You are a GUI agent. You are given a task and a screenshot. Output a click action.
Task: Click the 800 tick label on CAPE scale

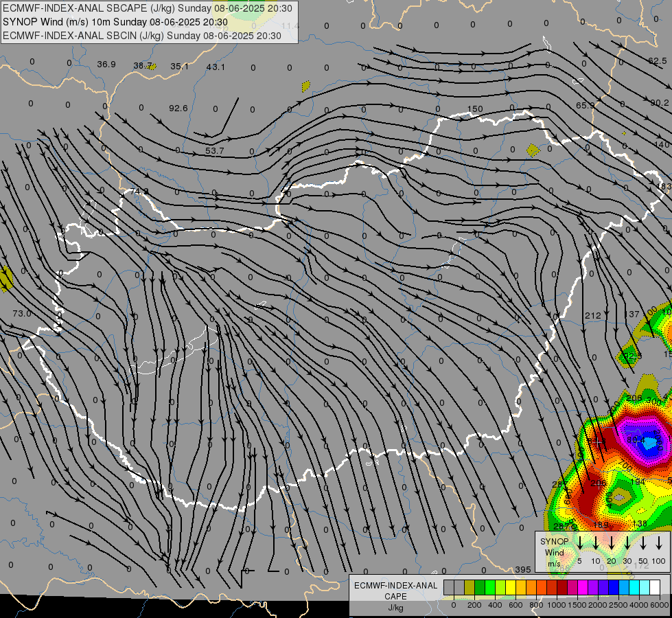pos(536,605)
